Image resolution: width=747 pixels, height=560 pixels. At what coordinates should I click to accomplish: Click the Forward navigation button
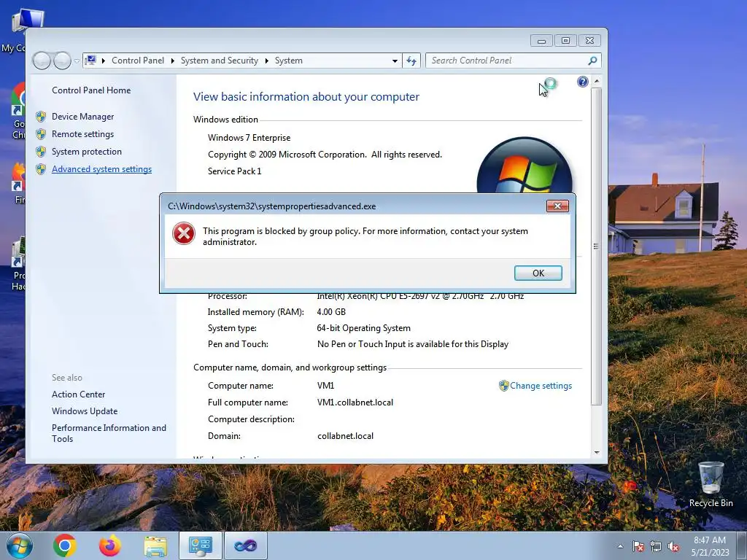(62, 61)
